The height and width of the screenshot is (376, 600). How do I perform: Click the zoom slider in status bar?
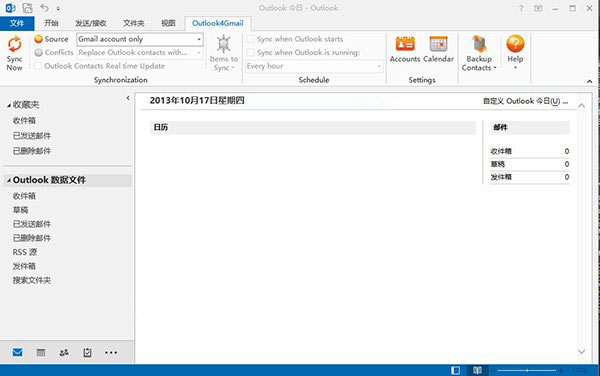pos(527,370)
